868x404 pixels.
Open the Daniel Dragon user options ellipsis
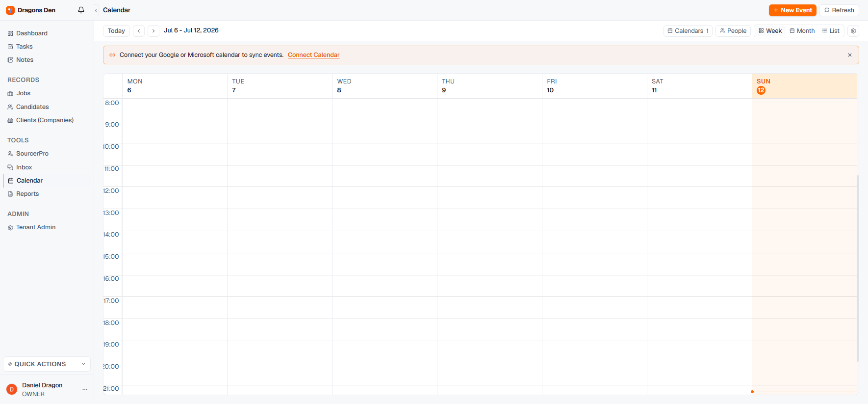85,389
